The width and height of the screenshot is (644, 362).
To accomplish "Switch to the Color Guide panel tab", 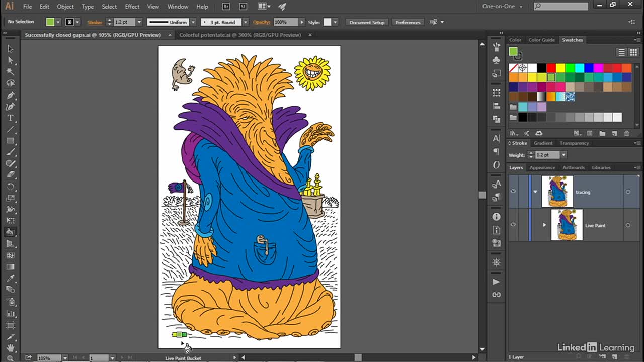I will pyautogui.click(x=541, y=40).
